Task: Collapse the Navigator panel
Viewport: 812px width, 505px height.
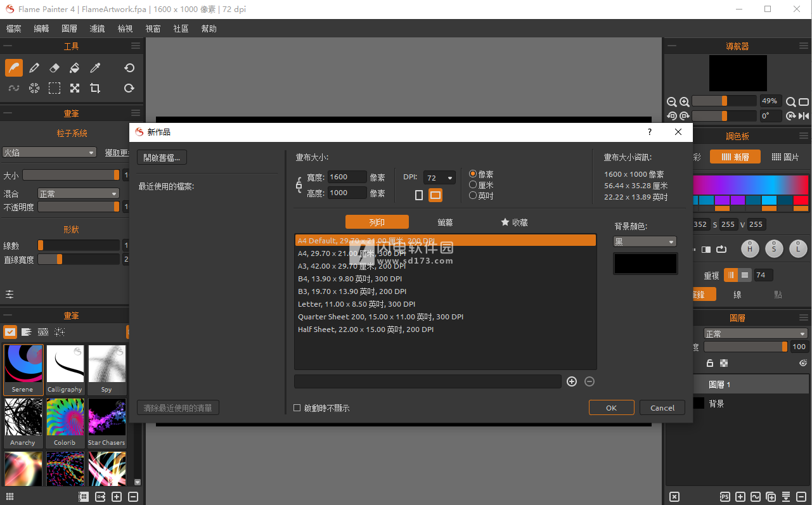Action: pos(672,46)
